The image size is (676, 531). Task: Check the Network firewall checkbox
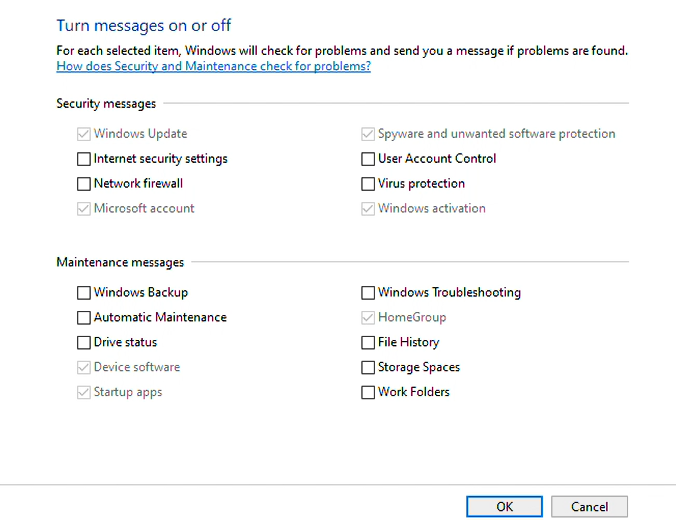[84, 184]
